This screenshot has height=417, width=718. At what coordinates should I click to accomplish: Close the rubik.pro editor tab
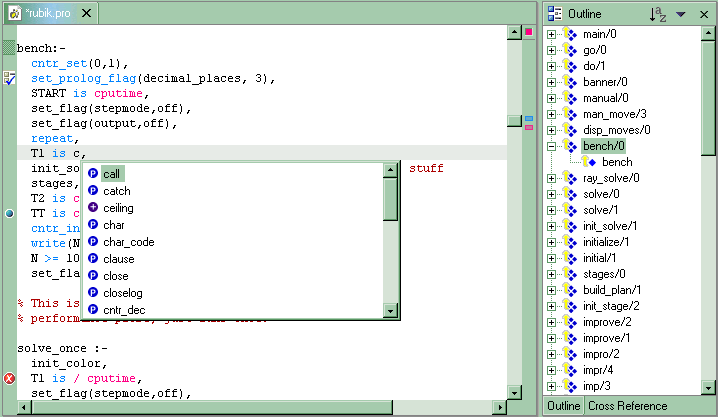click(86, 14)
